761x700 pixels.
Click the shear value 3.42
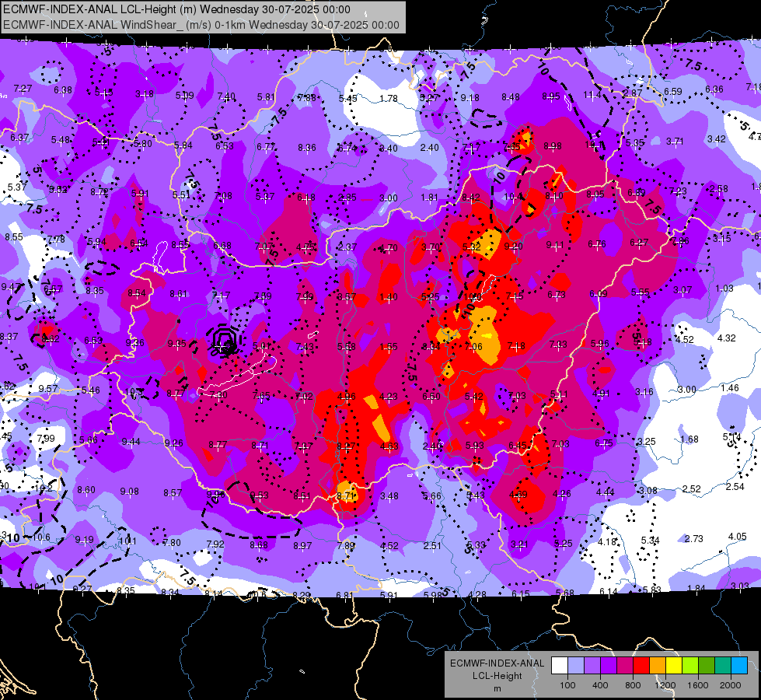click(x=717, y=139)
